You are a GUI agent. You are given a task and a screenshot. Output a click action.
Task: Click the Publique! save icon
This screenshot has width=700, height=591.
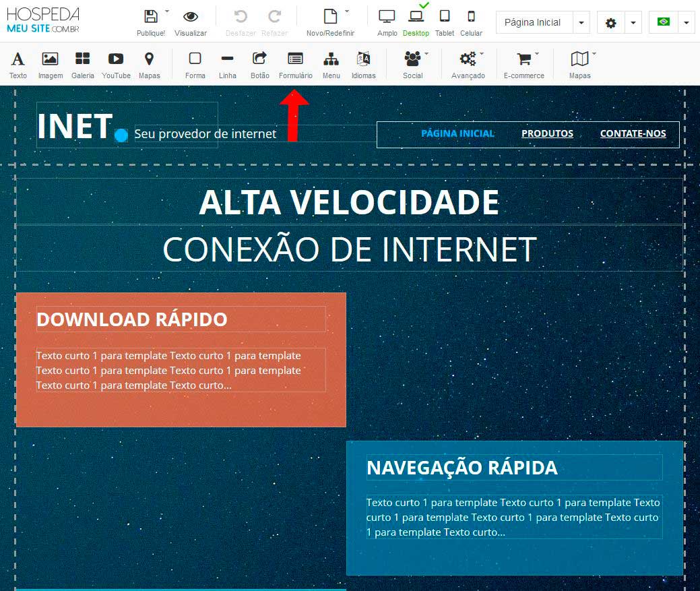coord(151,17)
